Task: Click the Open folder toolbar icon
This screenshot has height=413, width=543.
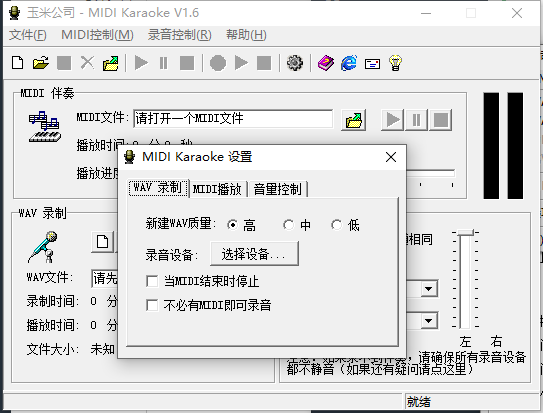Action: [41, 63]
